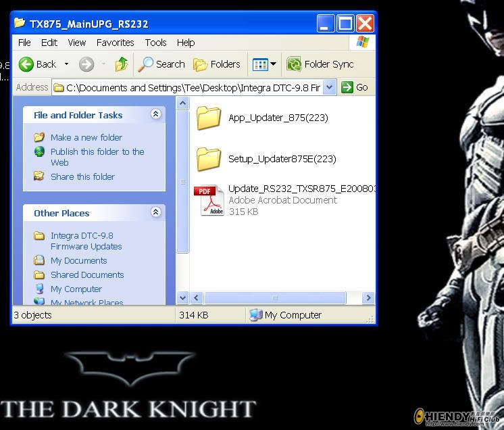Viewport: 504px width, 430px height.
Task: Click Share this folder link
Action: (x=82, y=176)
